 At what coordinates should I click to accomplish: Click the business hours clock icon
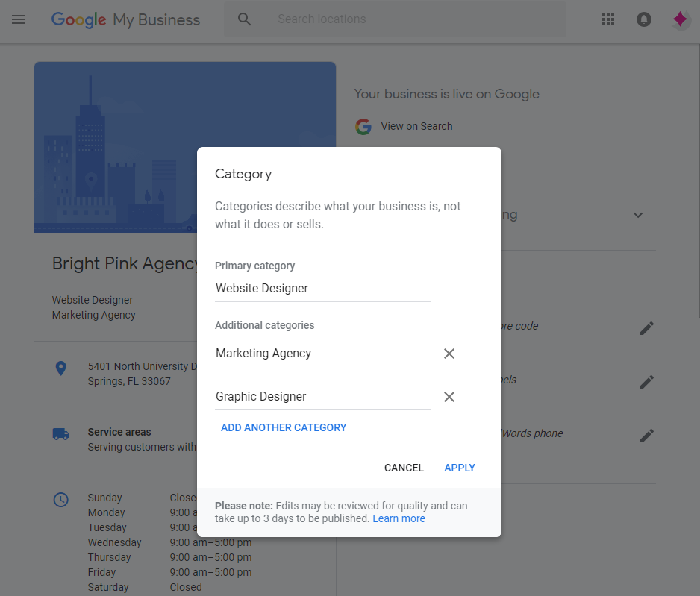(x=60, y=500)
